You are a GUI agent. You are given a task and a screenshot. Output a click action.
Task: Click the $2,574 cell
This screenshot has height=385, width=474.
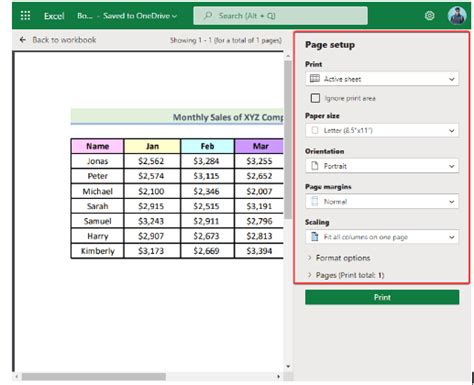click(152, 176)
